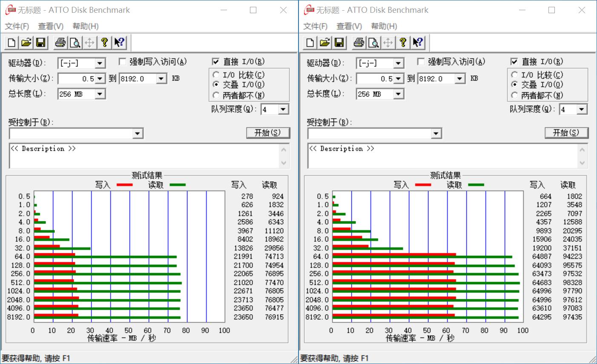This screenshot has width=597, height=364.
Task: Enable 强制写入访问 in the left window
Action: click(x=122, y=61)
